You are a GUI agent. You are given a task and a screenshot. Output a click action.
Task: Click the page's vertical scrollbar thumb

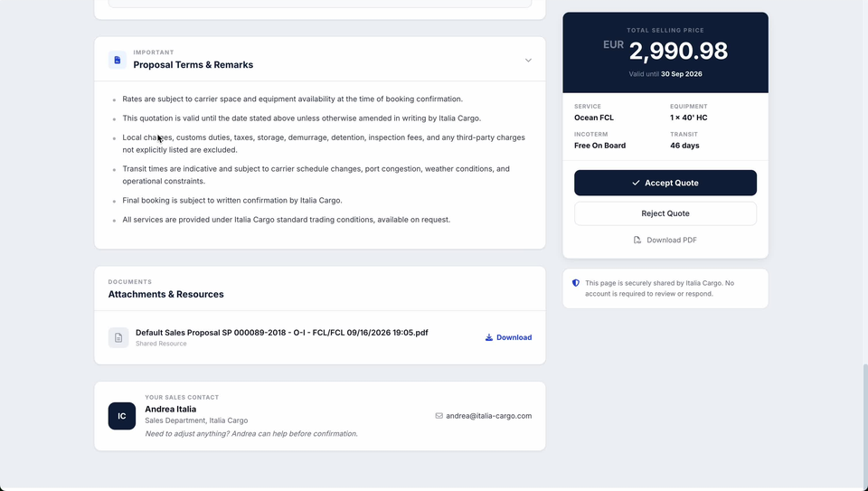pos(864,425)
